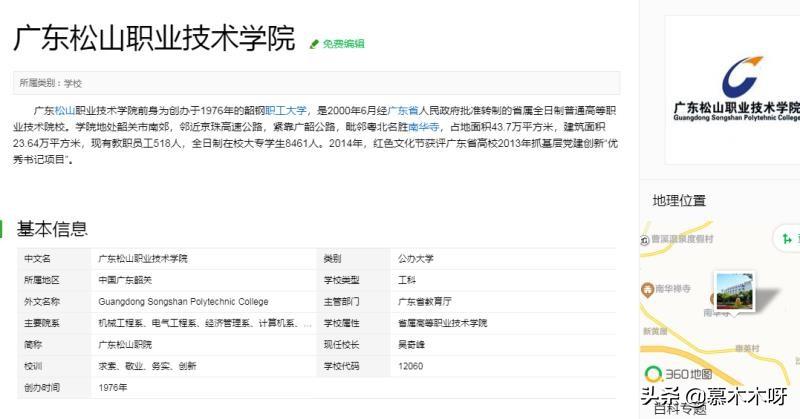800x419 pixels.
Task: Select the 外文名称 label cell
Action: (x=54, y=302)
